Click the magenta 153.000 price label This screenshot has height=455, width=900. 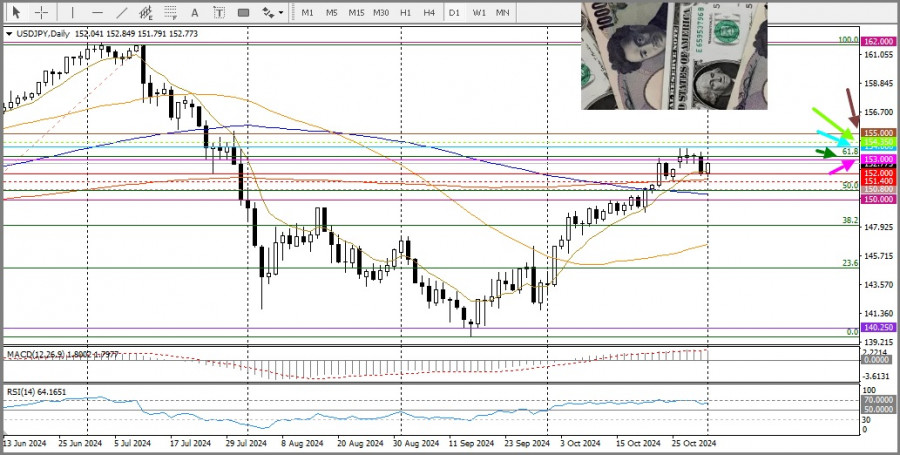878,159
